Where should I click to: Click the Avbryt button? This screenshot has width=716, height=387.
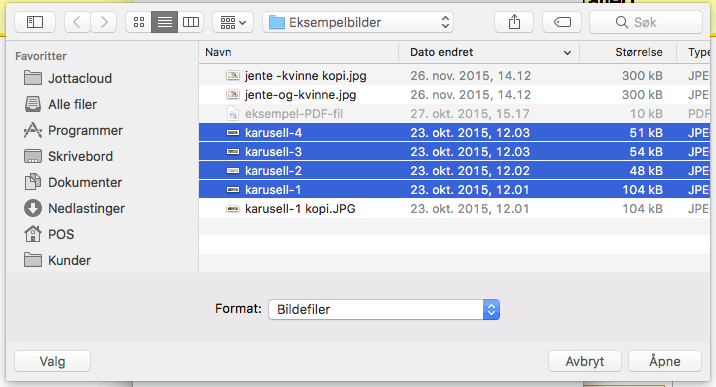click(585, 361)
